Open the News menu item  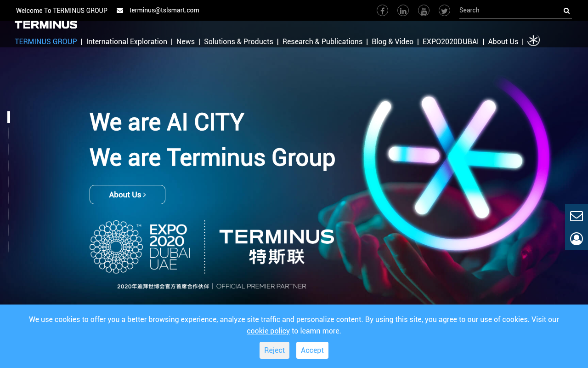[x=185, y=41]
